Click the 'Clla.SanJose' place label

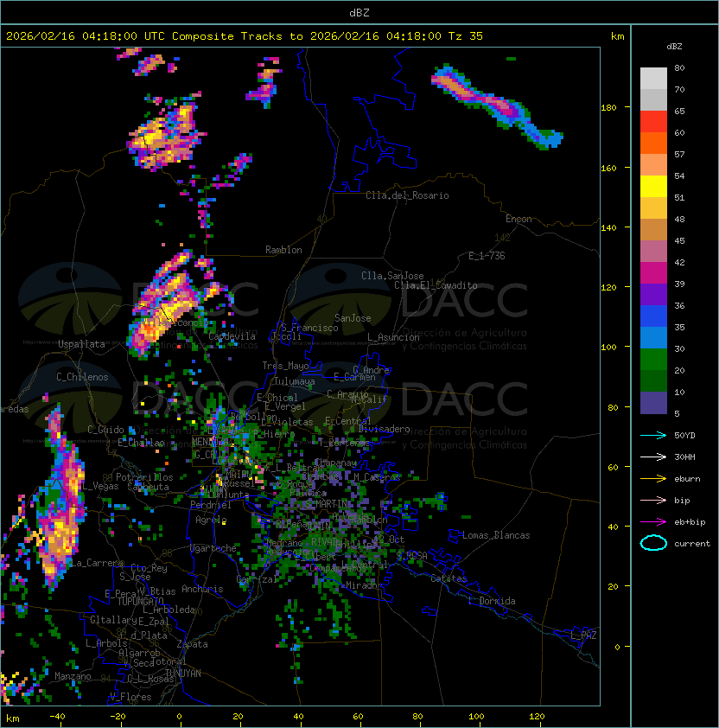(392, 276)
